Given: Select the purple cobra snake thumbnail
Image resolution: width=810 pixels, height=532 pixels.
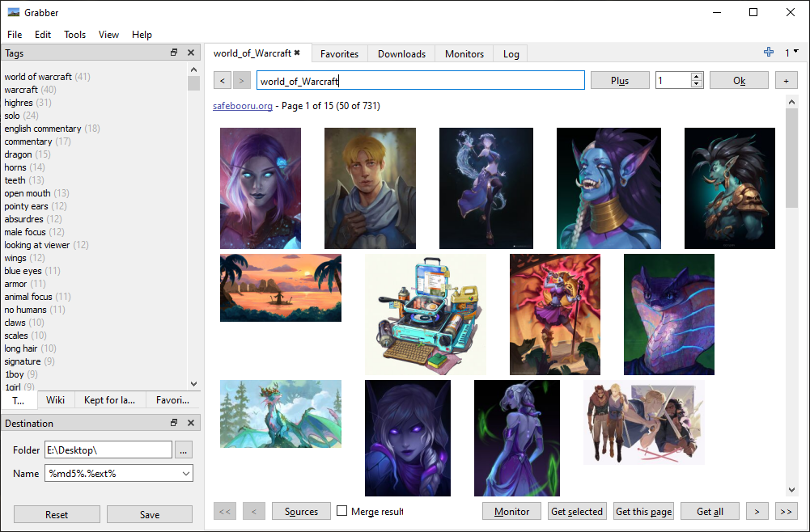Looking at the screenshot, I should click(x=669, y=315).
